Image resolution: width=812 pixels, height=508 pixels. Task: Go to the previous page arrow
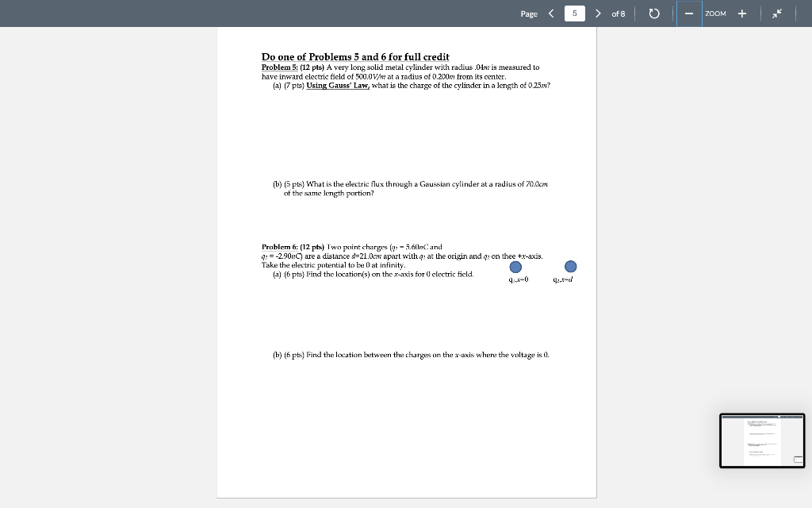pyautogui.click(x=551, y=13)
